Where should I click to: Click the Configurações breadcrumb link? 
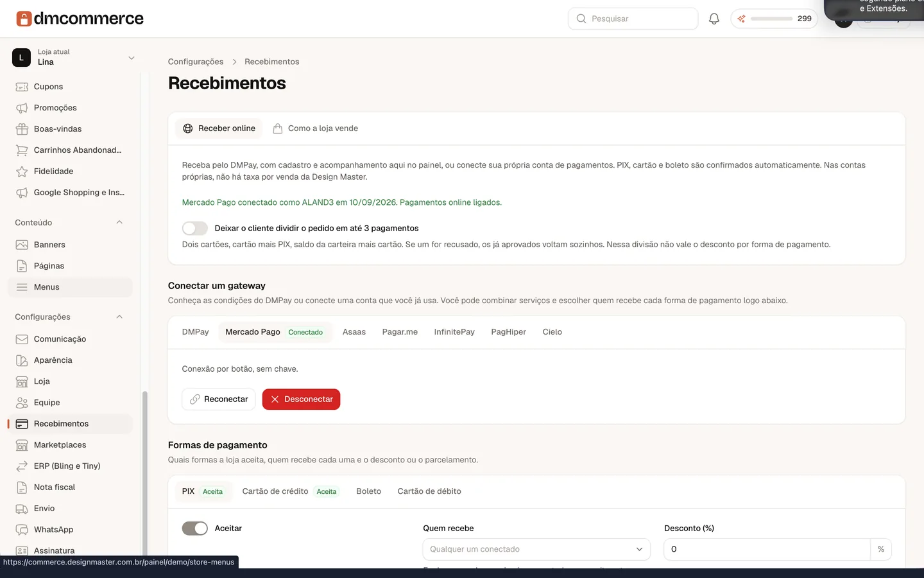pos(196,62)
